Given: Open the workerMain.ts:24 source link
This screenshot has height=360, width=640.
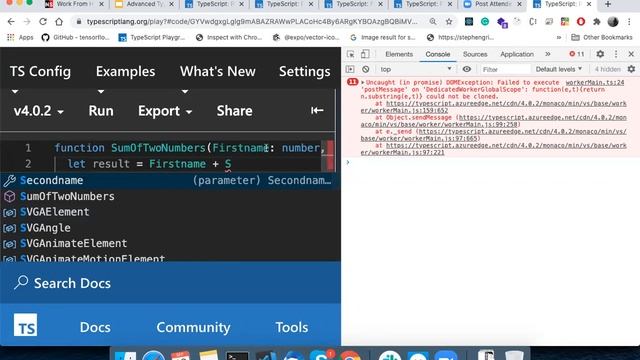Looking at the screenshot, I should 595,82.
